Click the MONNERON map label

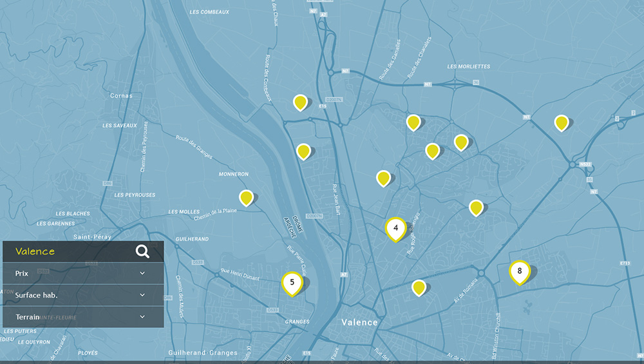233,174
